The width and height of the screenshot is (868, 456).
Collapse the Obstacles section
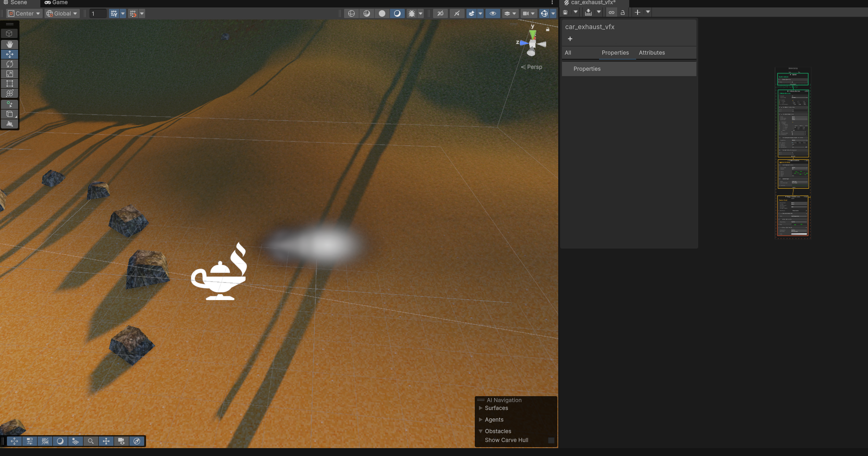coord(481,431)
